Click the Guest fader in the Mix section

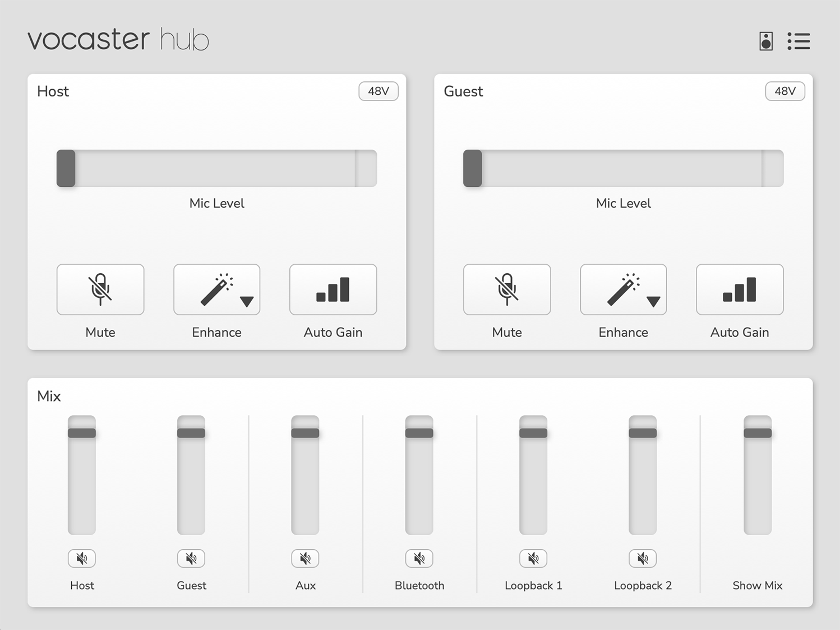191,431
